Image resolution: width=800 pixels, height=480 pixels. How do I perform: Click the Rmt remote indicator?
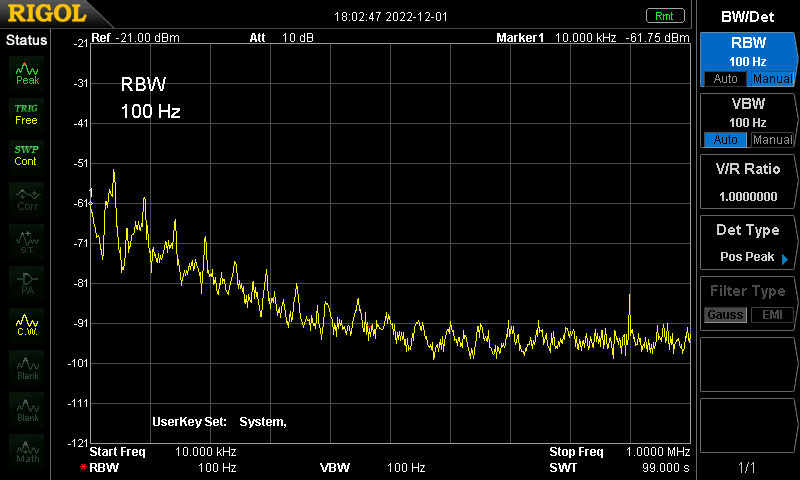665,16
